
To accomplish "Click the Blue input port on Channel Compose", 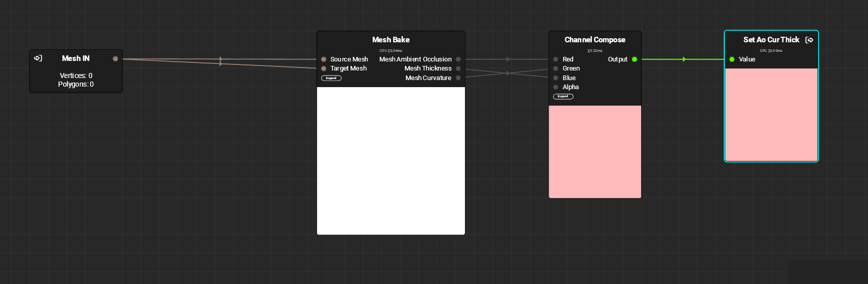I will [x=556, y=78].
